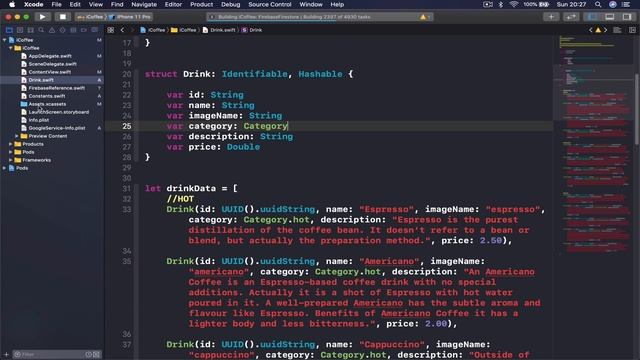Open the Navigate menu
This screenshot has width=640, height=360.
pyautogui.click(x=144, y=4)
